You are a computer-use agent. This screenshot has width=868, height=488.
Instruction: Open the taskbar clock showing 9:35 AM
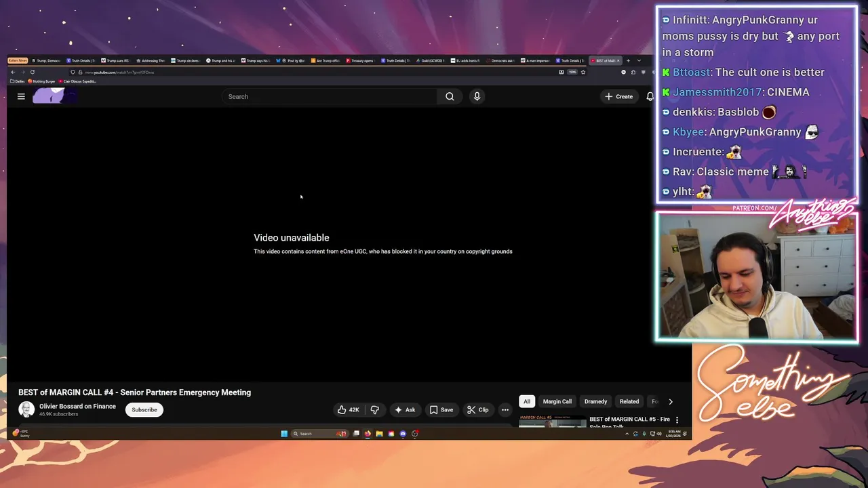click(x=674, y=433)
